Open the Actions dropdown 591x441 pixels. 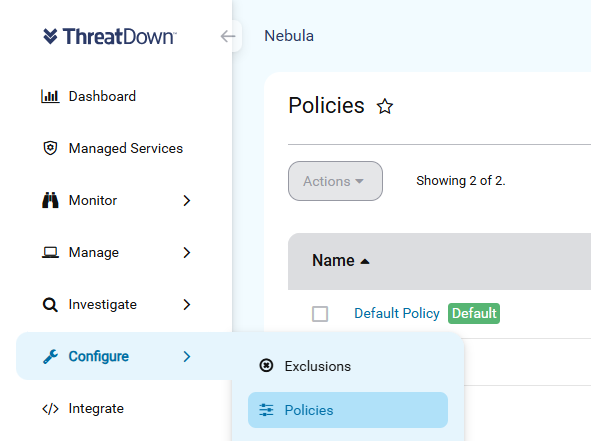pos(335,181)
